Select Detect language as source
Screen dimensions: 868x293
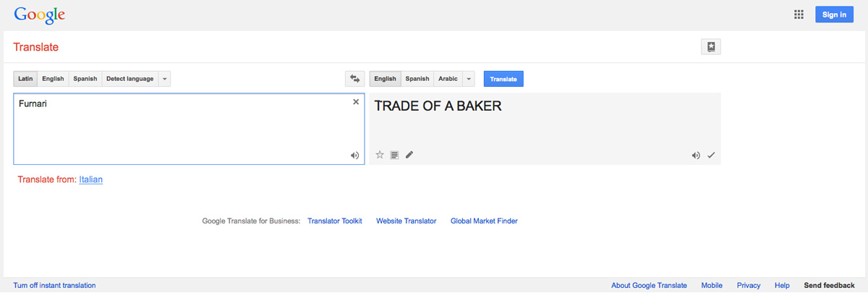pyautogui.click(x=130, y=79)
